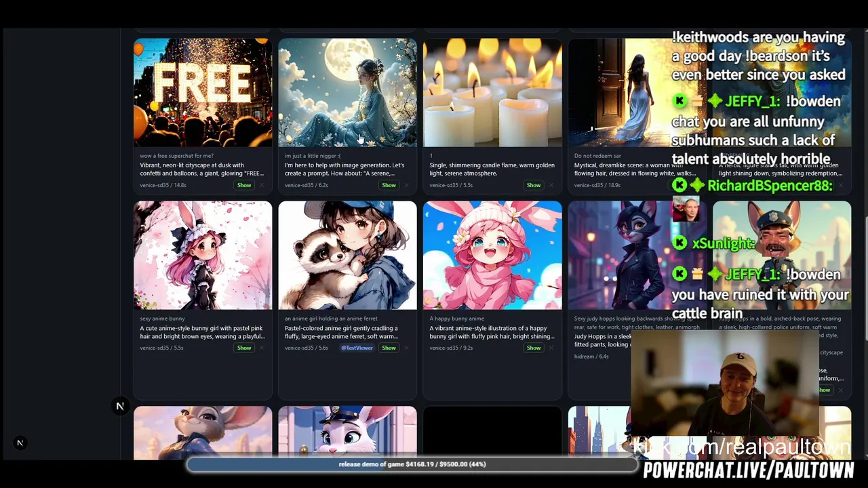Viewport: 868px width, 488px height.
Task: Dismiss the happy bunny card with its X
Action: pyautogui.click(x=551, y=348)
